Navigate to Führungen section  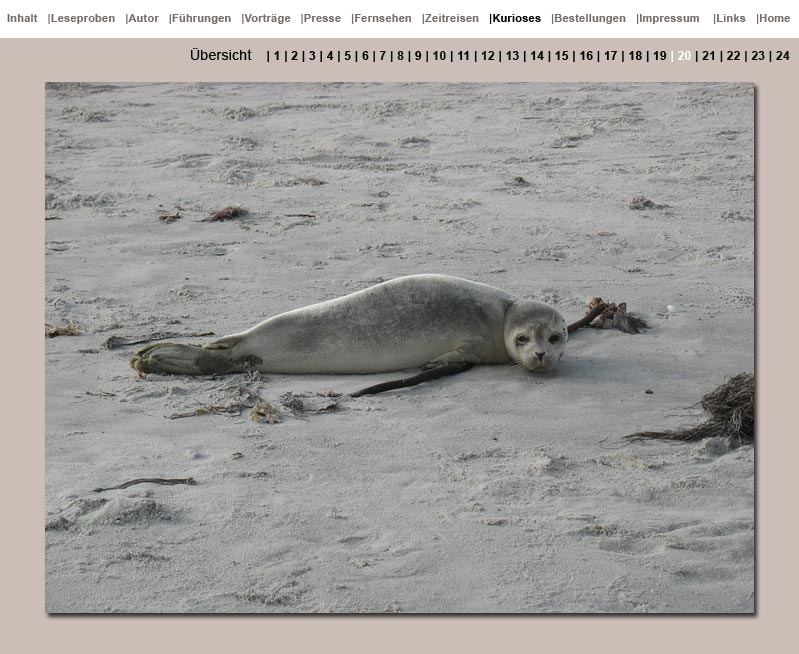pos(202,18)
